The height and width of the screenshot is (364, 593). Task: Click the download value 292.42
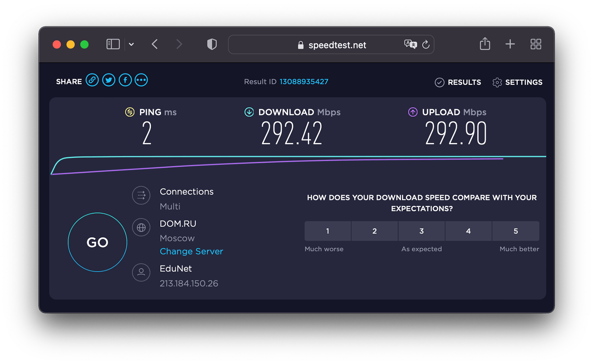point(292,133)
